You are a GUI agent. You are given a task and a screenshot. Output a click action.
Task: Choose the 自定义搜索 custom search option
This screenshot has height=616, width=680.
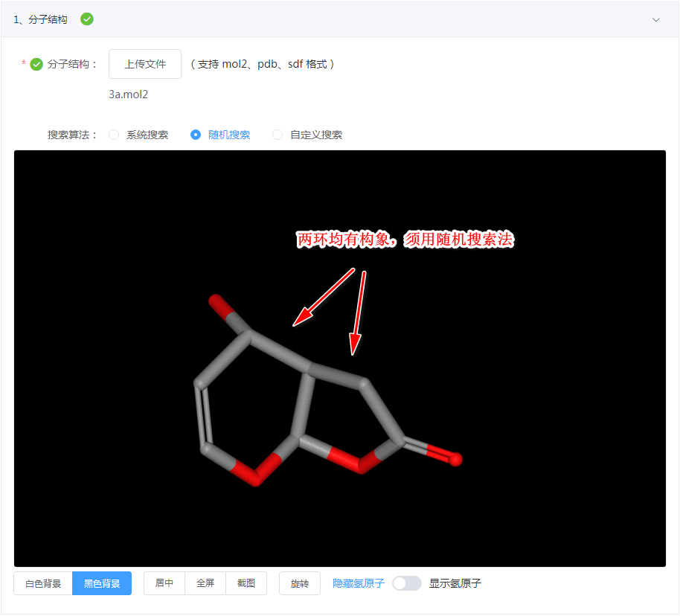[277, 135]
